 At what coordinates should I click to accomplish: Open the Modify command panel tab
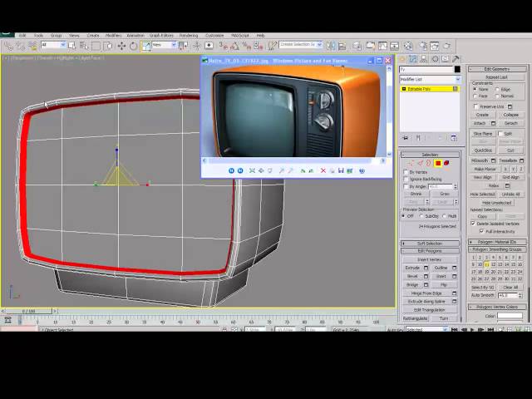pos(413,59)
